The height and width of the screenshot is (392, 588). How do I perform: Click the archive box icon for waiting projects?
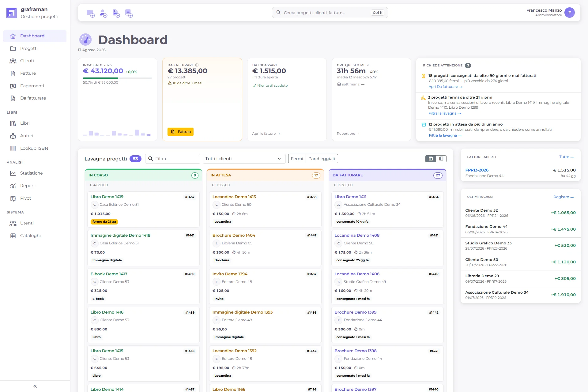[x=424, y=125]
